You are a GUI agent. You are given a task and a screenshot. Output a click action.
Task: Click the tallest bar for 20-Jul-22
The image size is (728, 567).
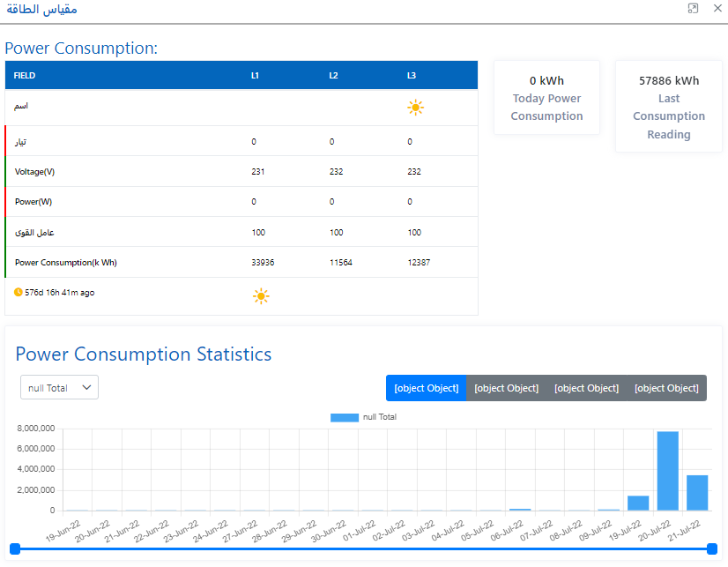tap(667, 471)
